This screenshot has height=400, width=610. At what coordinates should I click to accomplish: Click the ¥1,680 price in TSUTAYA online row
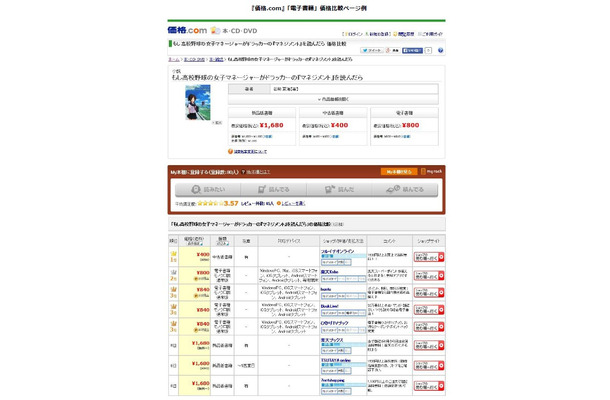coord(200,363)
